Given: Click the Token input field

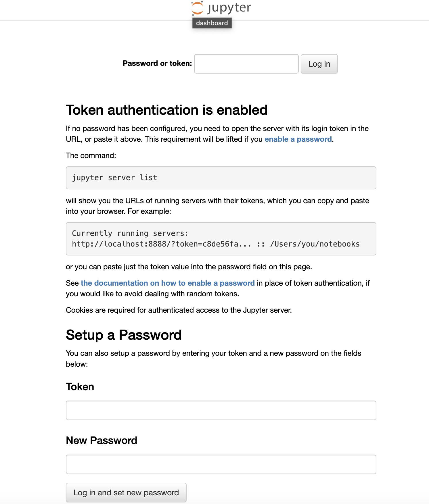Looking at the screenshot, I should click(x=221, y=410).
